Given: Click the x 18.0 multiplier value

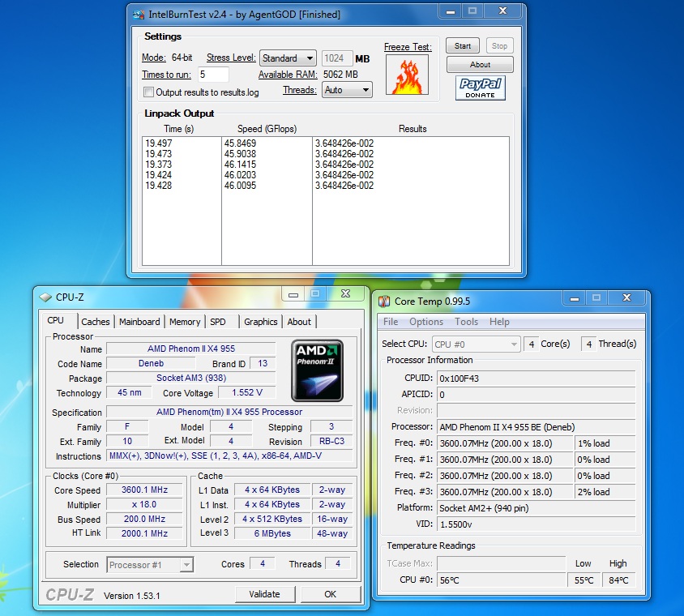Looking at the screenshot, I should coord(144,504).
